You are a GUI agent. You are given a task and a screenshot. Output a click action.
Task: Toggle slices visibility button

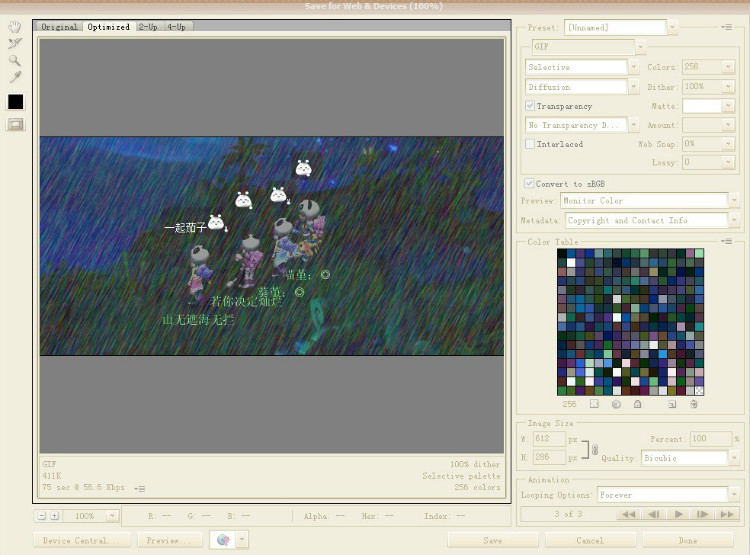click(x=15, y=124)
